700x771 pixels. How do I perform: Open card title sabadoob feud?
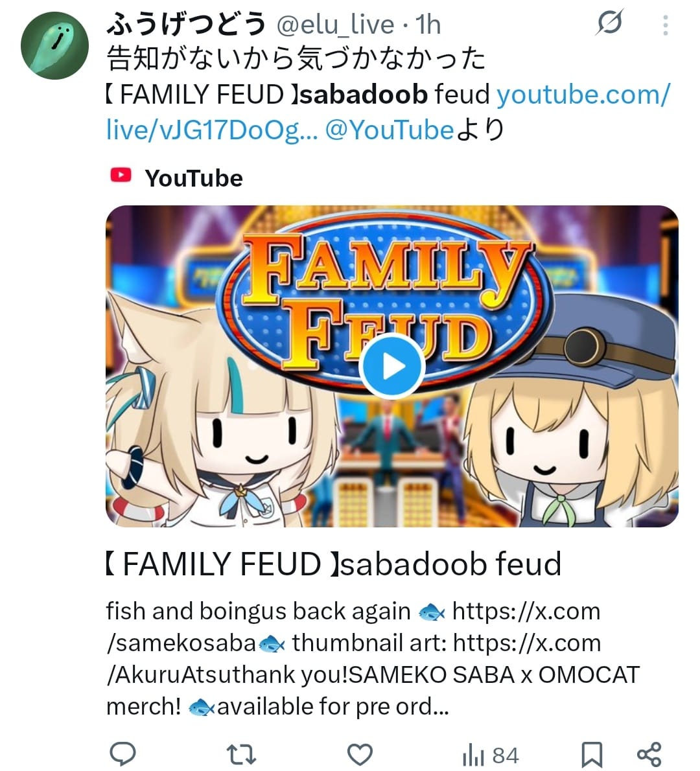334,564
